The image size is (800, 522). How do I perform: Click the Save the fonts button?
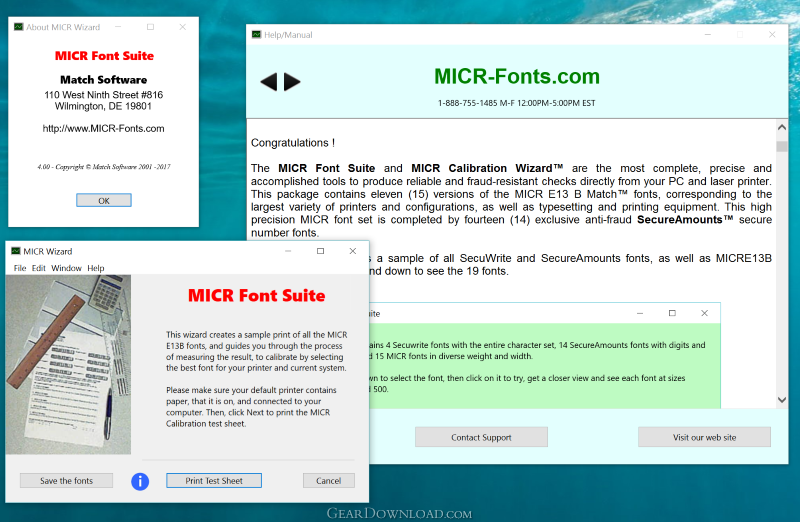(x=66, y=481)
